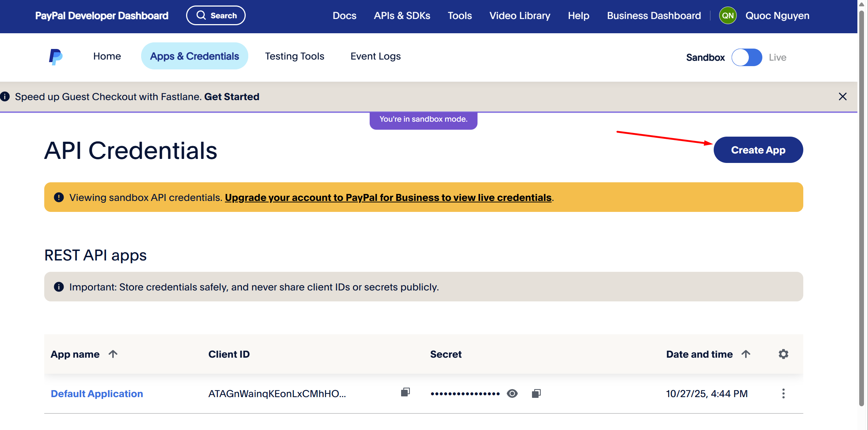
Task: Open the APIs & SDKs menu
Action: pos(402,16)
